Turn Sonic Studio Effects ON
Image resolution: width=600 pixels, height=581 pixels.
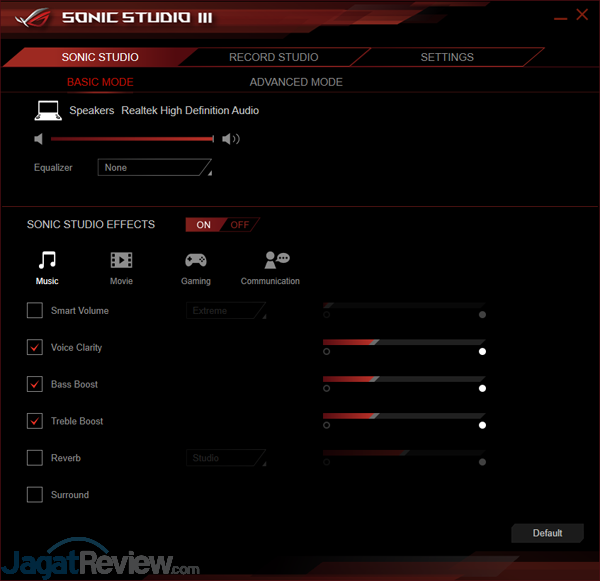point(204,225)
